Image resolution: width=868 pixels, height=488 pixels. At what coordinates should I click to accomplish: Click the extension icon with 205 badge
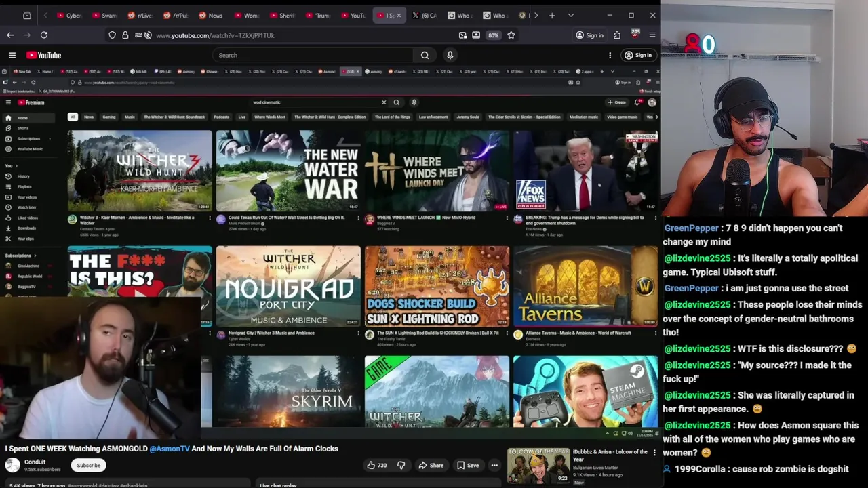(x=635, y=35)
